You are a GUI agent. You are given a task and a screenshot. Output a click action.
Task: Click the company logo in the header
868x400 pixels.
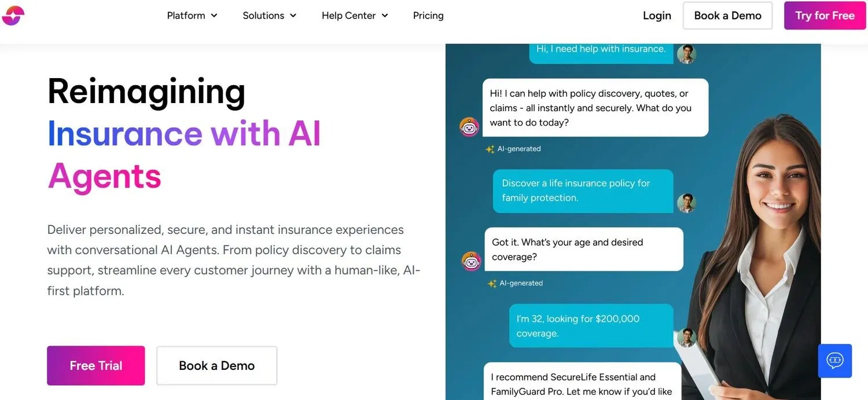[x=13, y=16]
